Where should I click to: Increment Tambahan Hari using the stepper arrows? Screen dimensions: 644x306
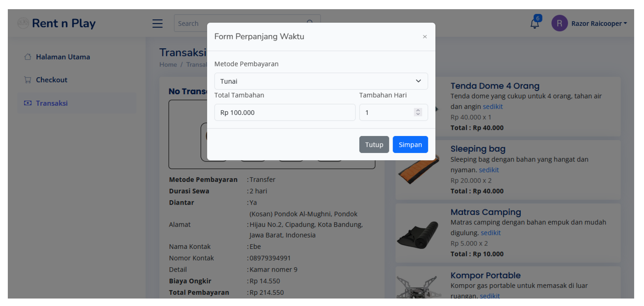(x=418, y=110)
